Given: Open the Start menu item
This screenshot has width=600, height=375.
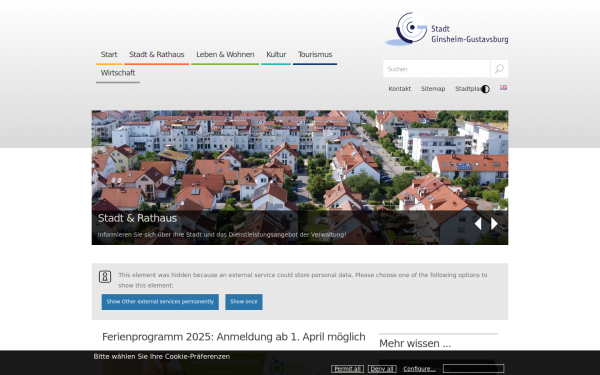Looking at the screenshot, I should (x=109, y=55).
